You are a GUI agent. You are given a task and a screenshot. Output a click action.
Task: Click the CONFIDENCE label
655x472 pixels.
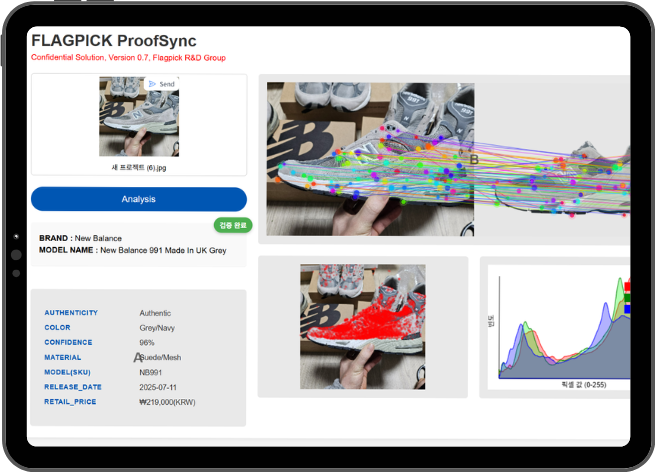(68, 343)
